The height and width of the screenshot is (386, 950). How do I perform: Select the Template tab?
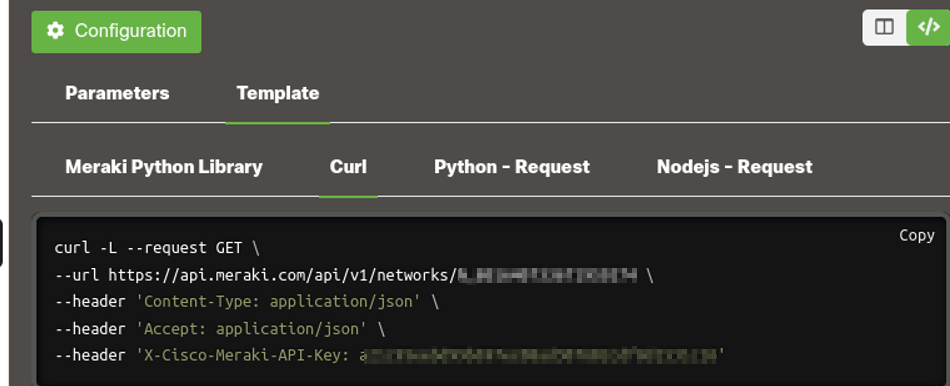pyautogui.click(x=277, y=93)
